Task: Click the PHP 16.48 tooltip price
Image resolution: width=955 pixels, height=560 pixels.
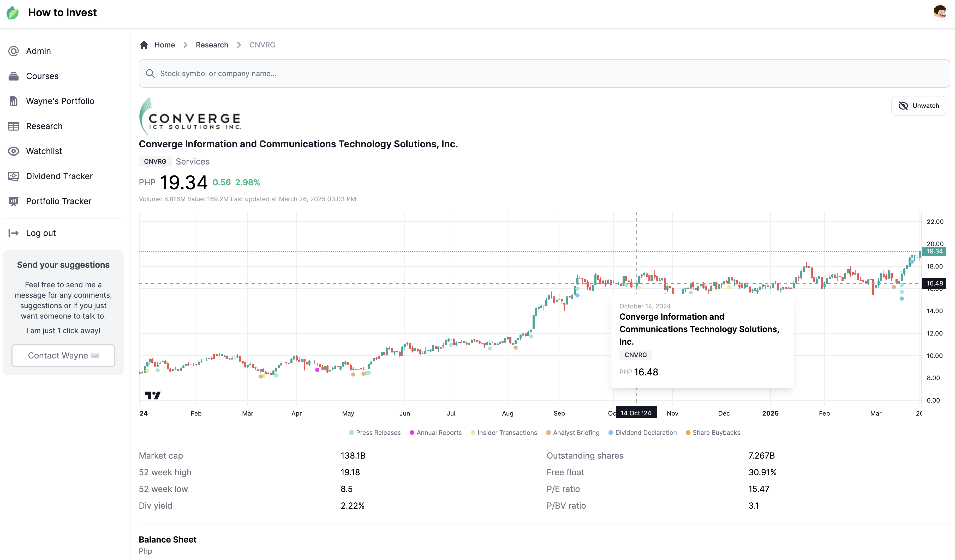Action: [638, 372]
